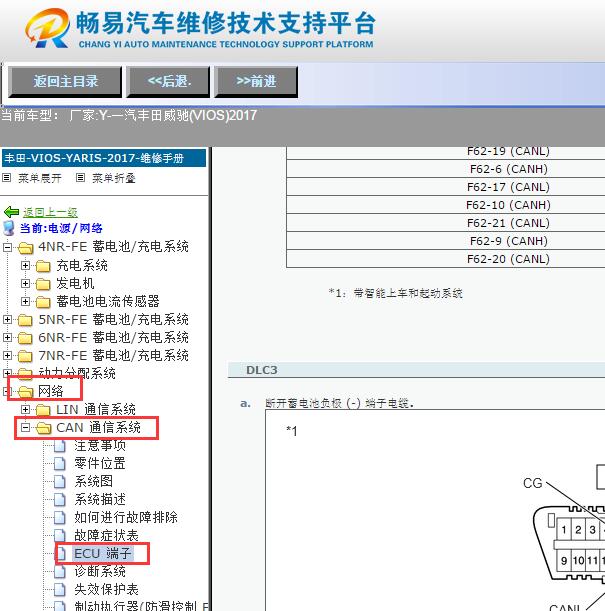Screen dimensions: 605x611
Task: Click the 系统描述 page icon
Action: tap(60, 499)
